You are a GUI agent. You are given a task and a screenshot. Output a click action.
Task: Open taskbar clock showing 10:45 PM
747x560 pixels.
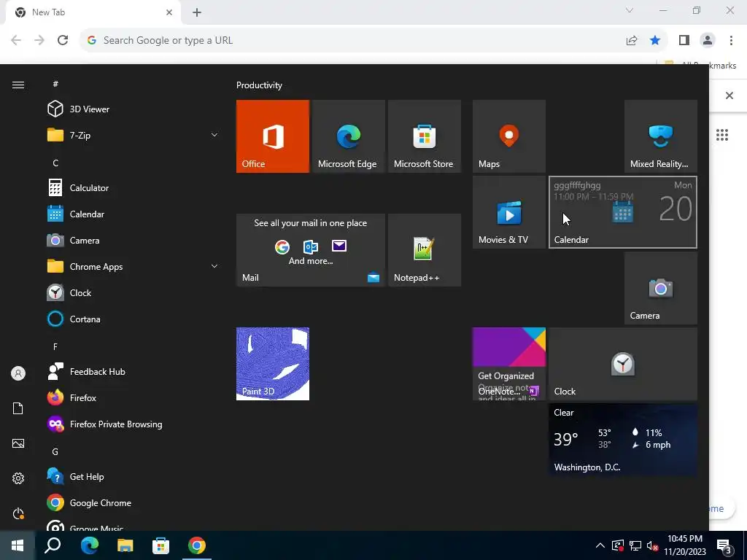click(x=684, y=545)
